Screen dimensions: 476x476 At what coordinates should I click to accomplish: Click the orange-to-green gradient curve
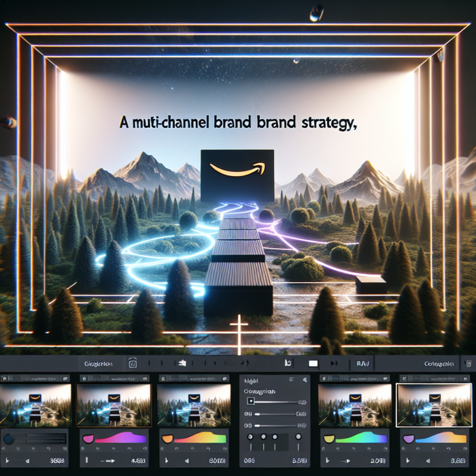pyautogui.click(x=200, y=438)
